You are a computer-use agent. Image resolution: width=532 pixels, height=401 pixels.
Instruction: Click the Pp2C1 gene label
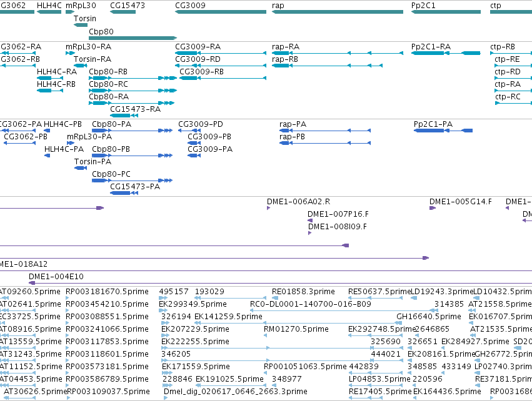(x=423, y=6)
